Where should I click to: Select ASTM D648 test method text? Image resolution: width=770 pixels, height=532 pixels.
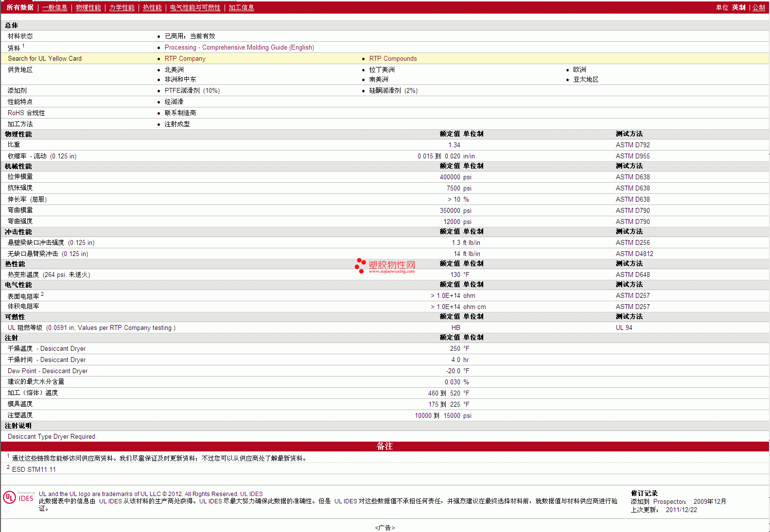click(632, 275)
